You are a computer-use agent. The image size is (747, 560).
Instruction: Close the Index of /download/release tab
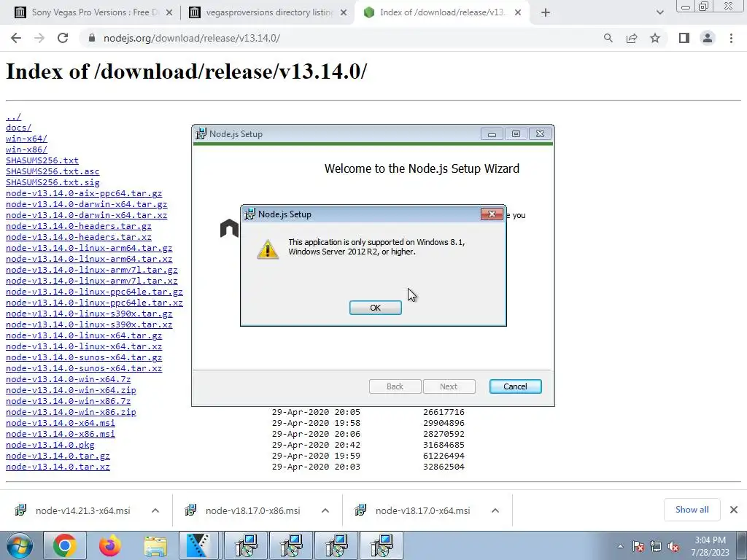(x=519, y=12)
